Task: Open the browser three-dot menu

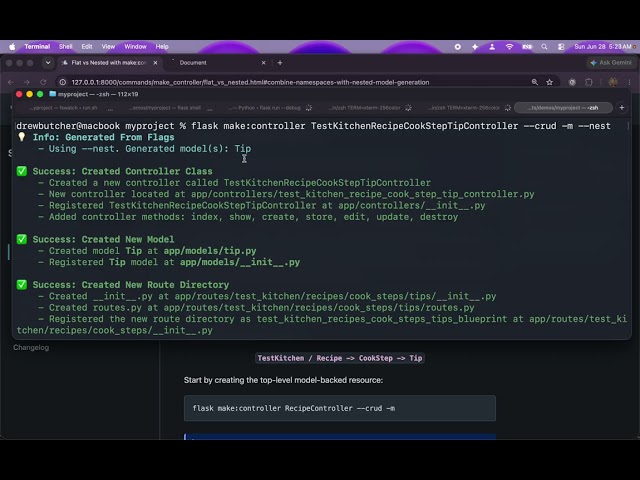Action: 629,82
